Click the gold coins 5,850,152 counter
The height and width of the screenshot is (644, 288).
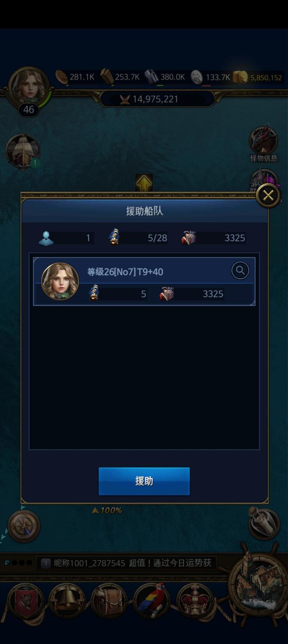pyautogui.click(x=258, y=77)
